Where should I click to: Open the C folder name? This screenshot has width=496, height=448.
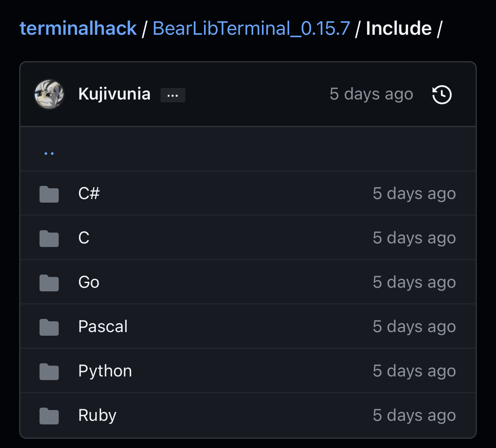(x=84, y=238)
